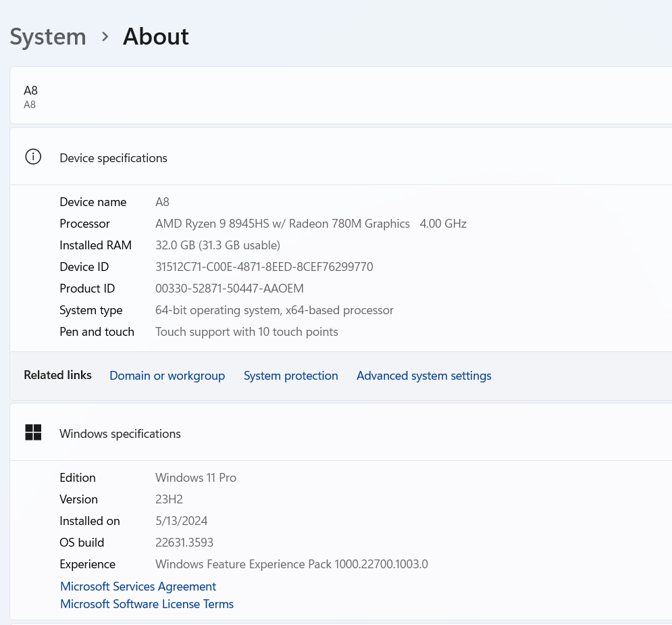Screen dimensions: 672x625
Task: Open the System protection link
Action: click(290, 376)
